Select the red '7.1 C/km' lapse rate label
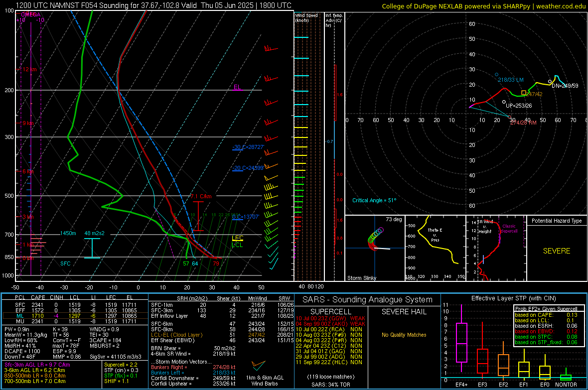The width and height of the screenshot is (588, 390). coord(201,197)
